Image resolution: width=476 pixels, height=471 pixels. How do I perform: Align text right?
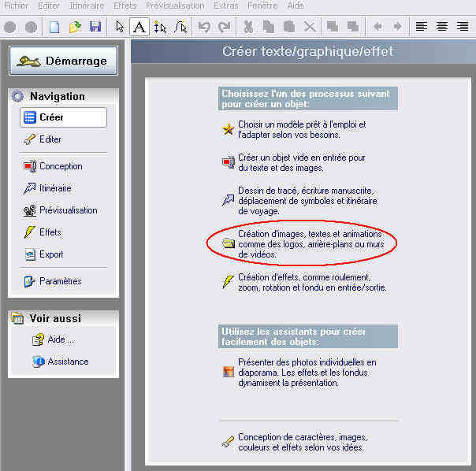coord(463,27)
